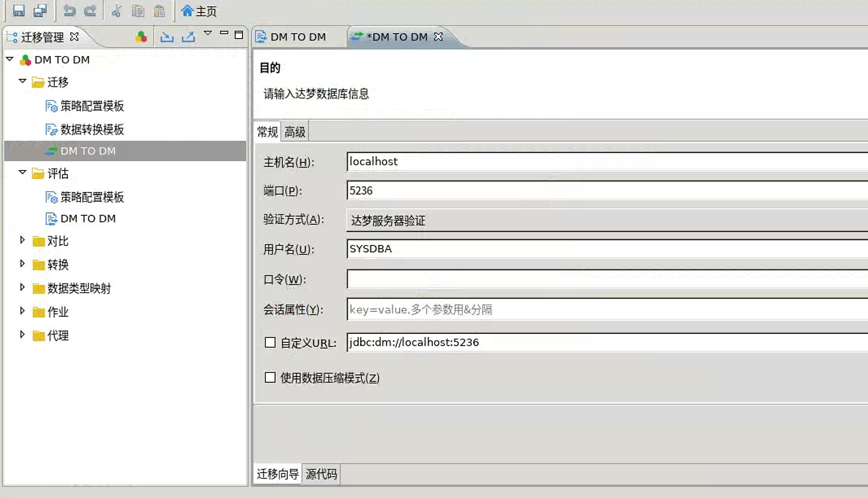Click the 会话属性 input field

click(607, 309)
